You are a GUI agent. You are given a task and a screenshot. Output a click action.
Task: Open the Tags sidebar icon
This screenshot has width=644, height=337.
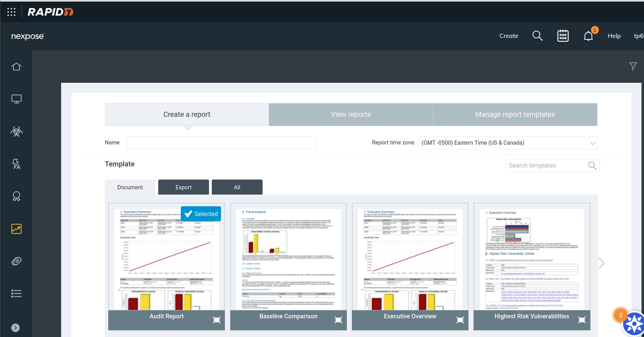(x=16, y=261)
